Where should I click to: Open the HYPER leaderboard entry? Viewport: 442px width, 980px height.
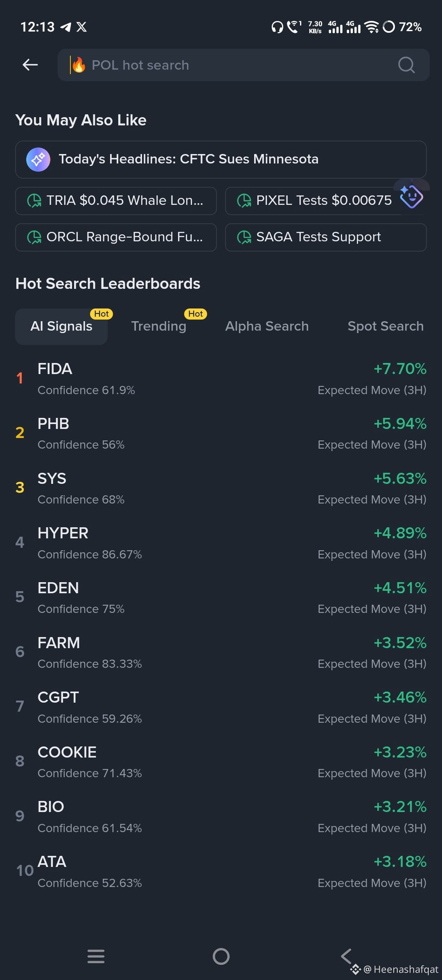221,543
